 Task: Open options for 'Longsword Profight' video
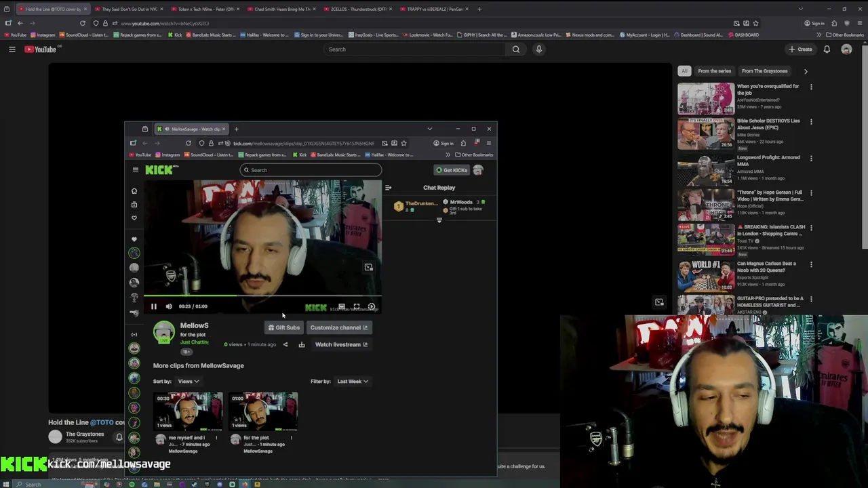pos(811,159)
